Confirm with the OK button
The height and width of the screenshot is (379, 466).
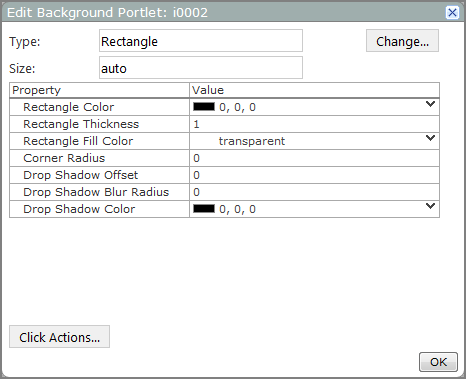point(438,362)
